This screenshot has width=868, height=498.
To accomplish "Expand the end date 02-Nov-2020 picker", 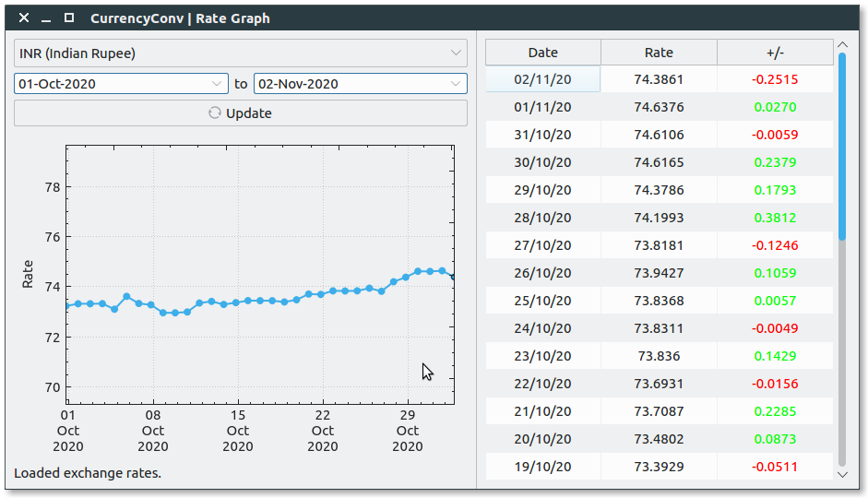I will pos(456,84).
